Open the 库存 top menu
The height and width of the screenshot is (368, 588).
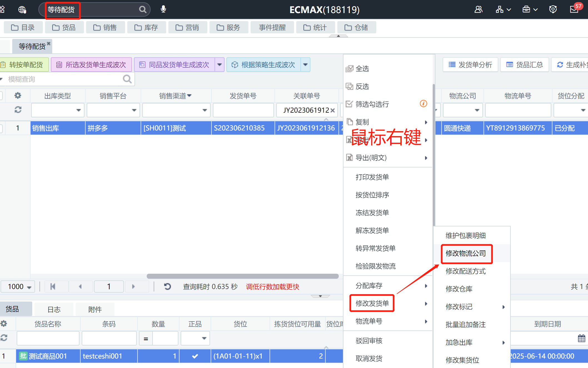pyautogui.click(x=146, y=28)
